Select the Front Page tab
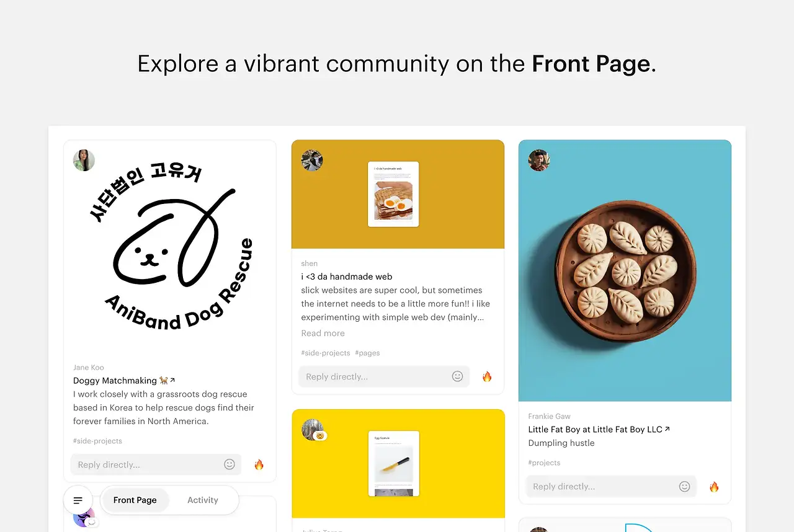The image size is (794, 532). [135, 500]
